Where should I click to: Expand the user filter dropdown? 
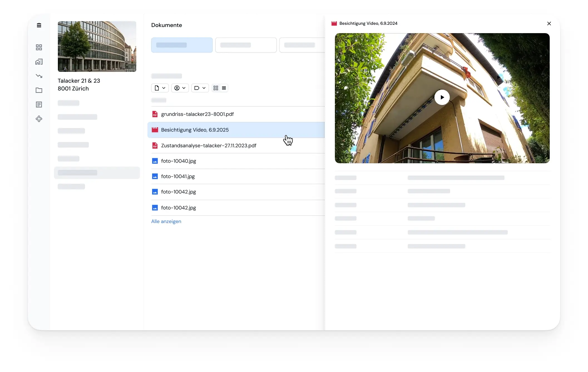(180, 88)
